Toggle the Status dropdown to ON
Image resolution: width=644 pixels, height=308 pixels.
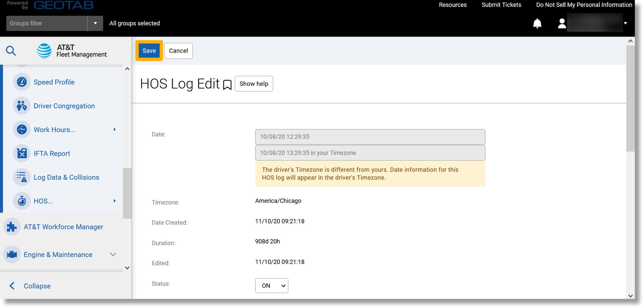pyautogui.click(x=271, y=285)
